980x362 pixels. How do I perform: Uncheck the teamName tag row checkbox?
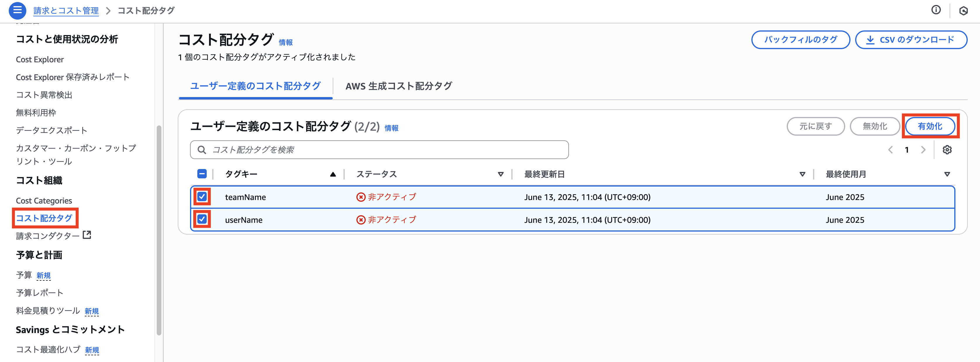202,197
